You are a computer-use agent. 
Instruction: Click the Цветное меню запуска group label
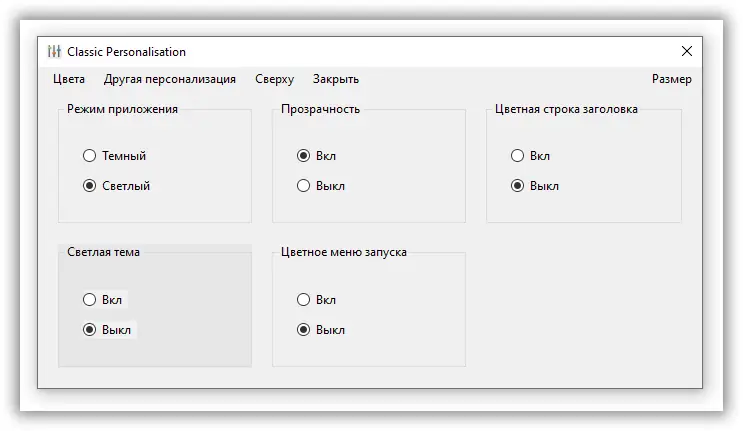344,252
